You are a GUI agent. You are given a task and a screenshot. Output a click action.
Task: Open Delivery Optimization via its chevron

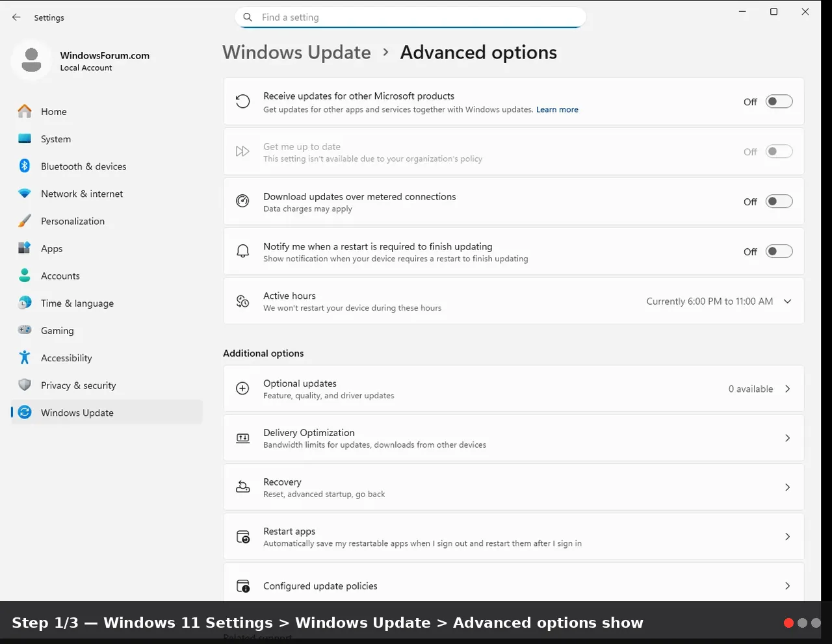click(787, 438)
